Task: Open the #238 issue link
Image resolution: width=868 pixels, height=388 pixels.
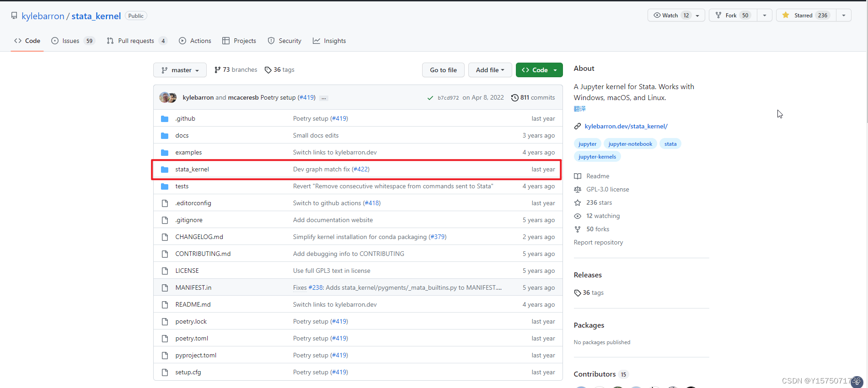Action: pos(316,288)
